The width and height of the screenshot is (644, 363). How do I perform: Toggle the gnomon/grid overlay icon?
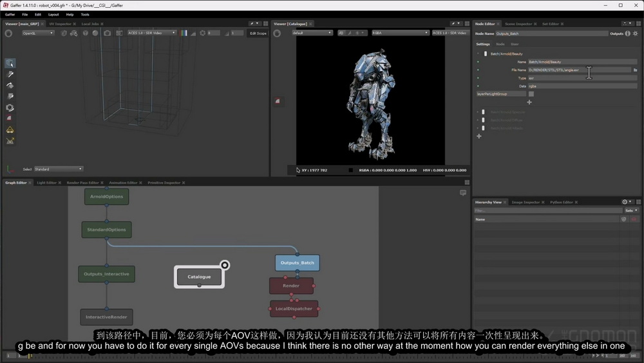point(119,34)
